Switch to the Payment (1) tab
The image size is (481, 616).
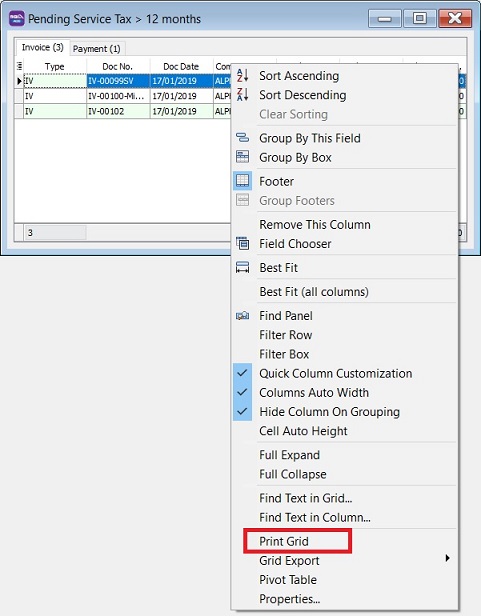click(x=97, y=49)
